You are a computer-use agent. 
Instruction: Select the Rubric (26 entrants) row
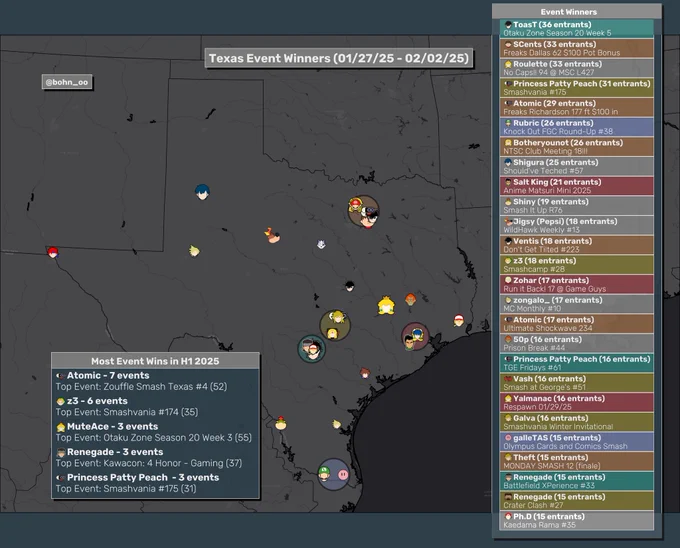577,127
